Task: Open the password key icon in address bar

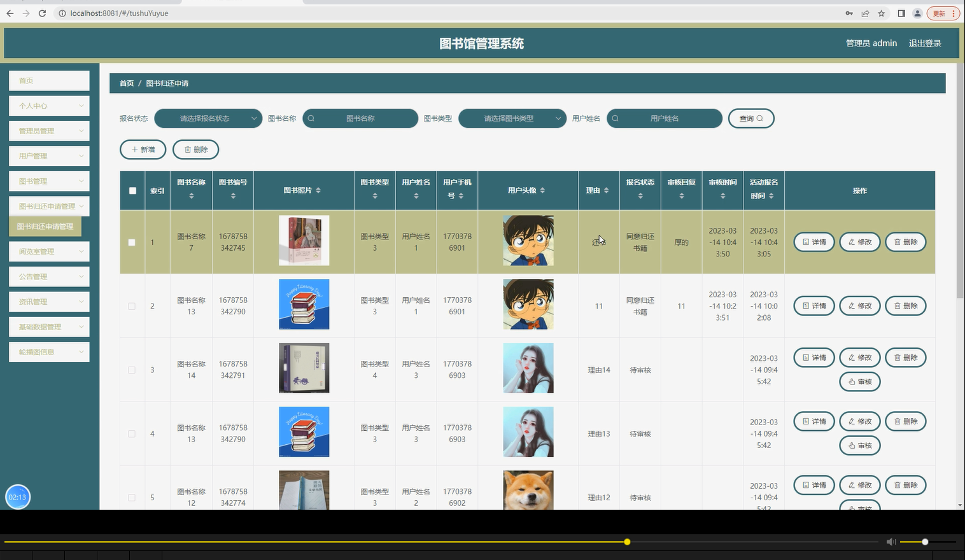Action: 849,13
